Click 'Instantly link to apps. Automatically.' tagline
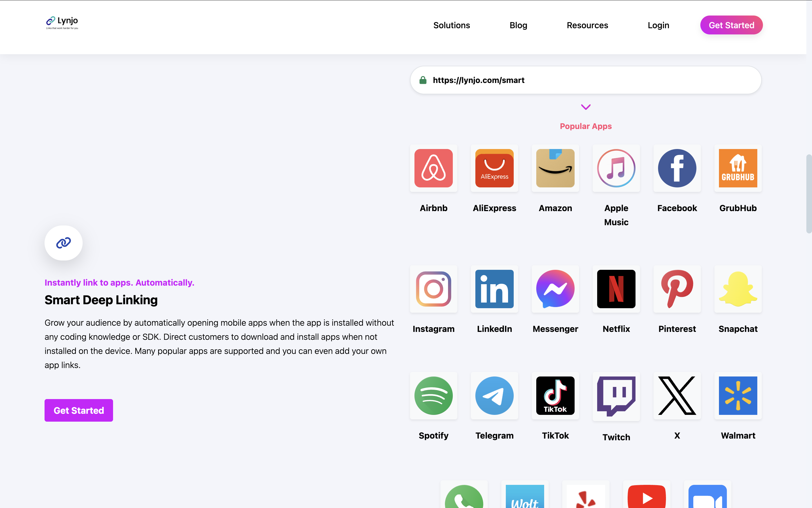This screenshot has width=812, height=508. point(120,283)
